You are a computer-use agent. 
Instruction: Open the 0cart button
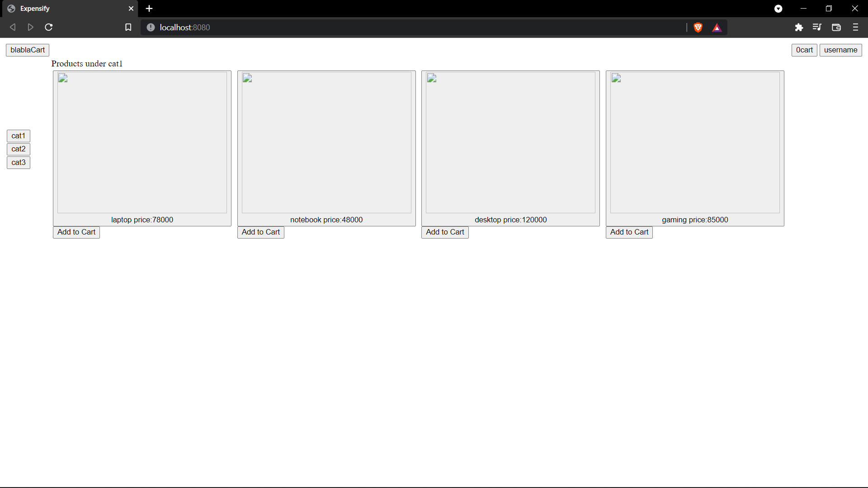tap(804, 50)
